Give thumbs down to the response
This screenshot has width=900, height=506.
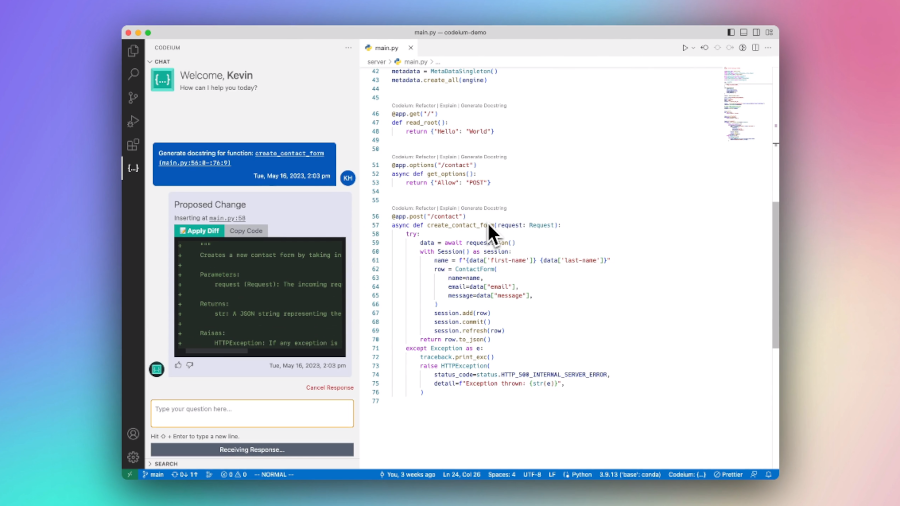[x=189, y=365]
